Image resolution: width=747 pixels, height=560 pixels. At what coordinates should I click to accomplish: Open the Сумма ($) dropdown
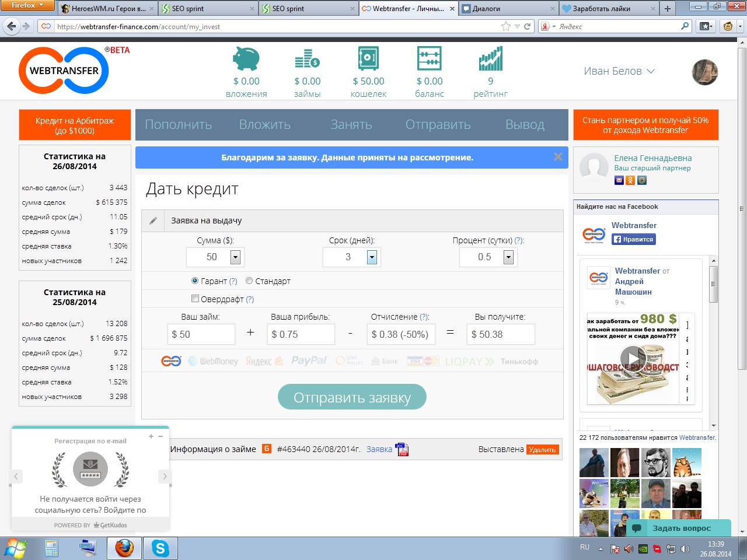[235, 257]
